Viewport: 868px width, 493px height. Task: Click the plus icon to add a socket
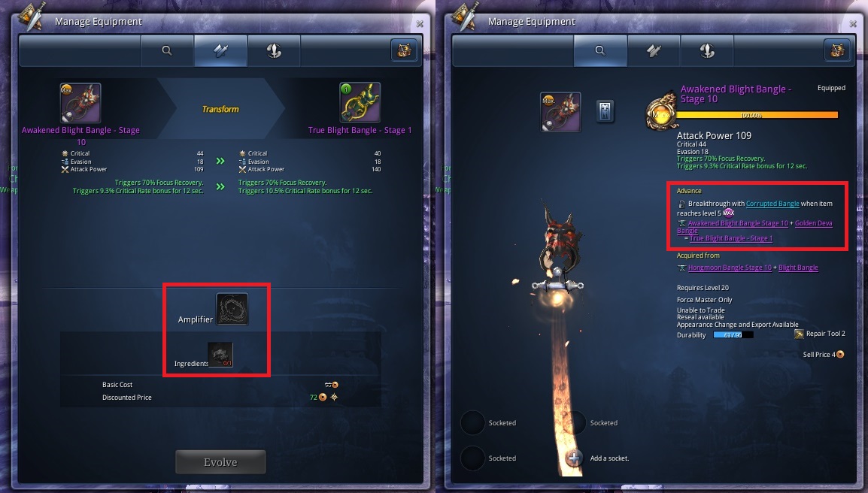point(574,458)
